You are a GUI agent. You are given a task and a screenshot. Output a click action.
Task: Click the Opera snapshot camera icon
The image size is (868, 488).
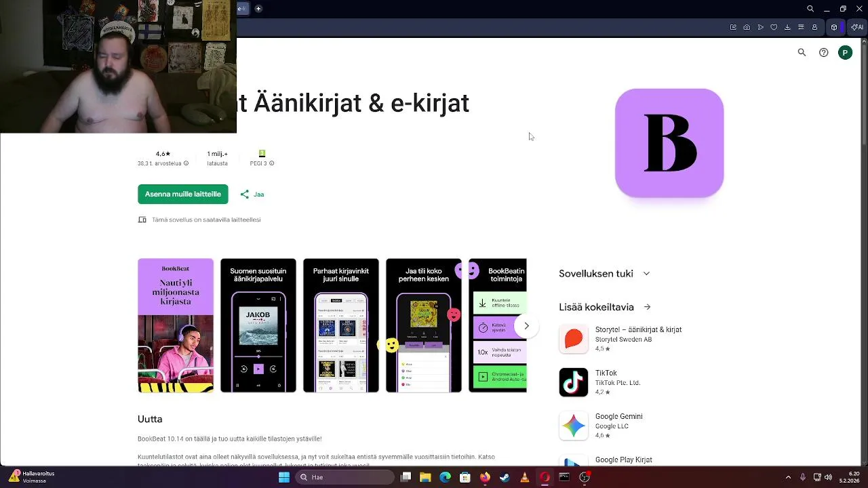click(747, 27)
